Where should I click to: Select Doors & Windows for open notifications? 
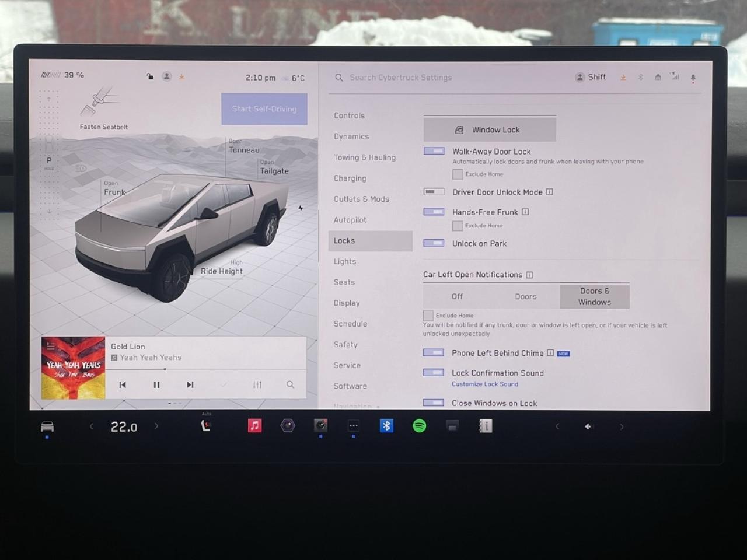click(x=594, y=296)
